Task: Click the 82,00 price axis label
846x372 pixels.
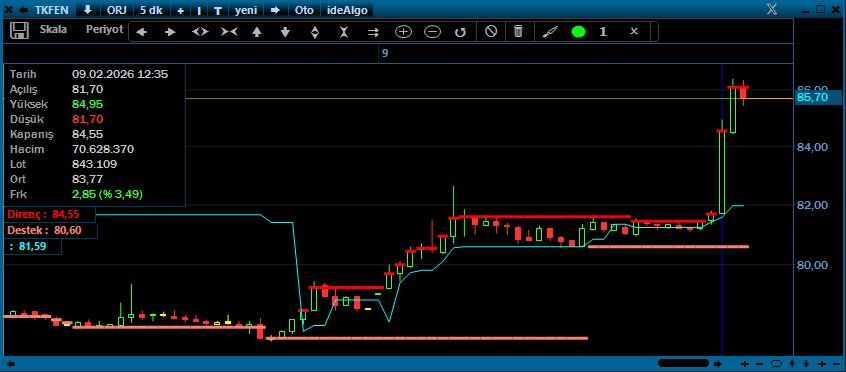Action: (x=812, y=205)
